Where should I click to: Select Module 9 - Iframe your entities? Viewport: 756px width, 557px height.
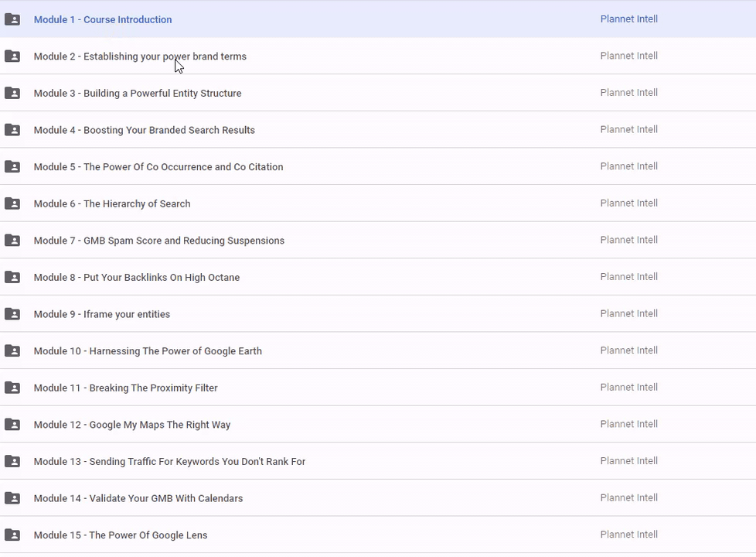coord(102,314)
